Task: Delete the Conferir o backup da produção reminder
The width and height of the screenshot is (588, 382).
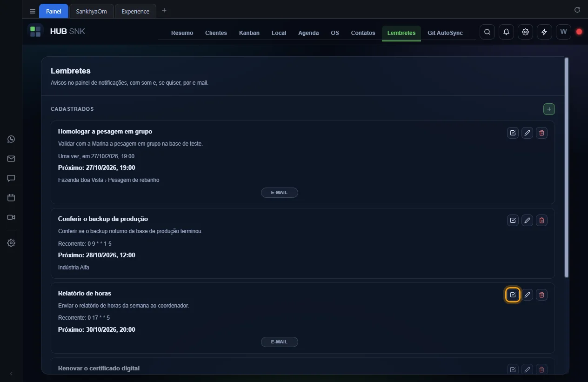Action: click(x=541, y=221)
